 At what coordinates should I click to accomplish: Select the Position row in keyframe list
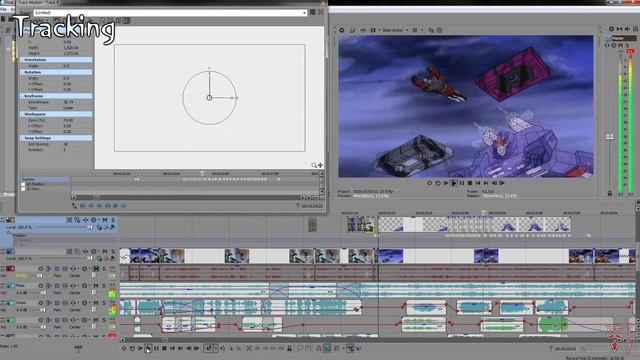click(x=44, y=179)
